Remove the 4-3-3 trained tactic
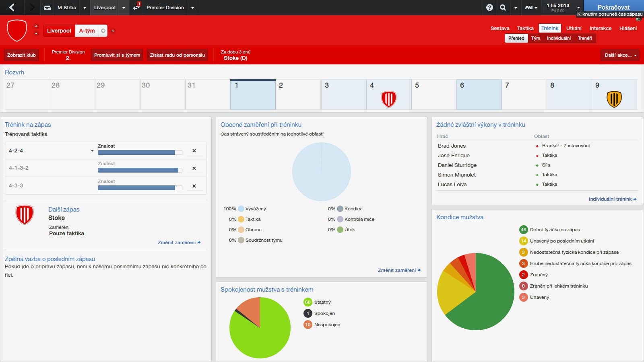The height and width of the screenshot is (362, 644). (194, 186)
